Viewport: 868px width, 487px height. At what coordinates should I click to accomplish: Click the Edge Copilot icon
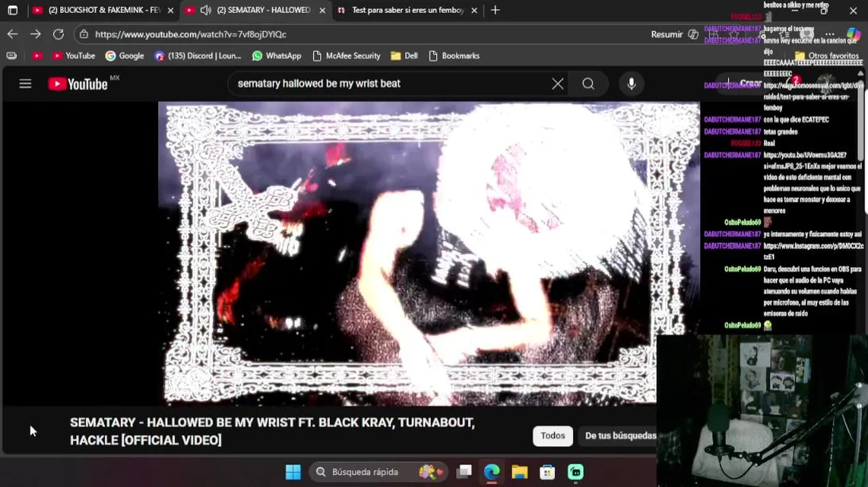pos(854,34)
